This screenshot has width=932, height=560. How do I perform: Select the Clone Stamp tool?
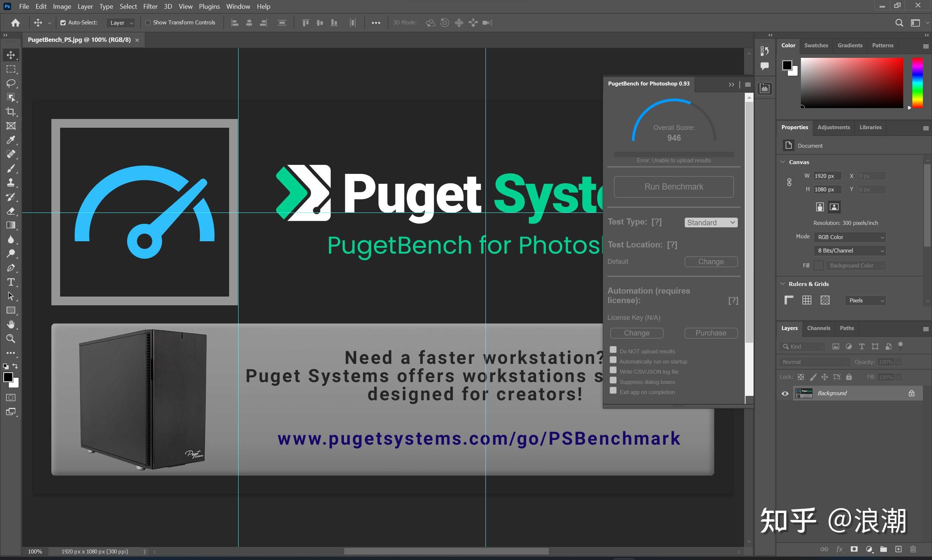tap(11, 183)
